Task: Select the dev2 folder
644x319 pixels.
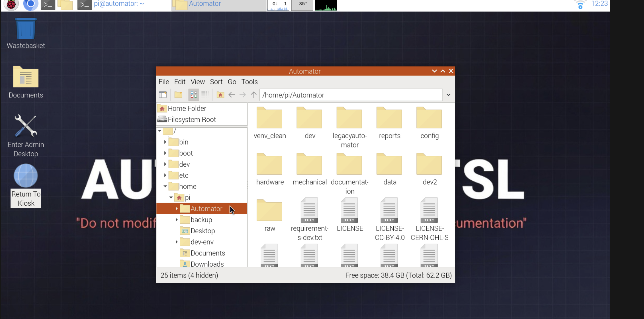Action: coord(429,169)
